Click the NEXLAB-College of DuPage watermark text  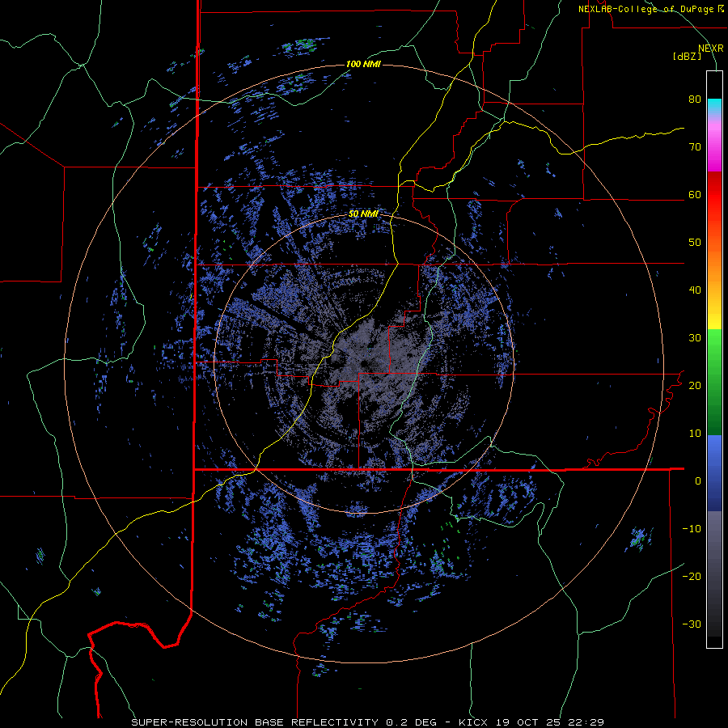(651, 9)
